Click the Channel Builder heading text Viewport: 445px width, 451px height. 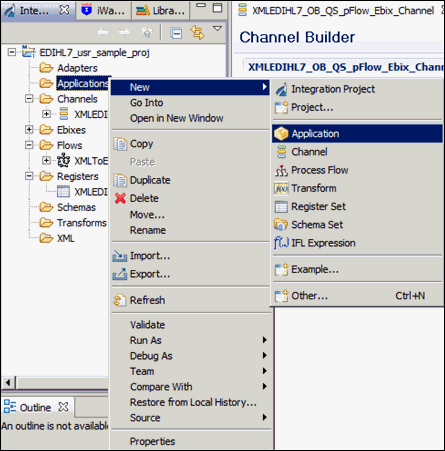pos(297,37)
